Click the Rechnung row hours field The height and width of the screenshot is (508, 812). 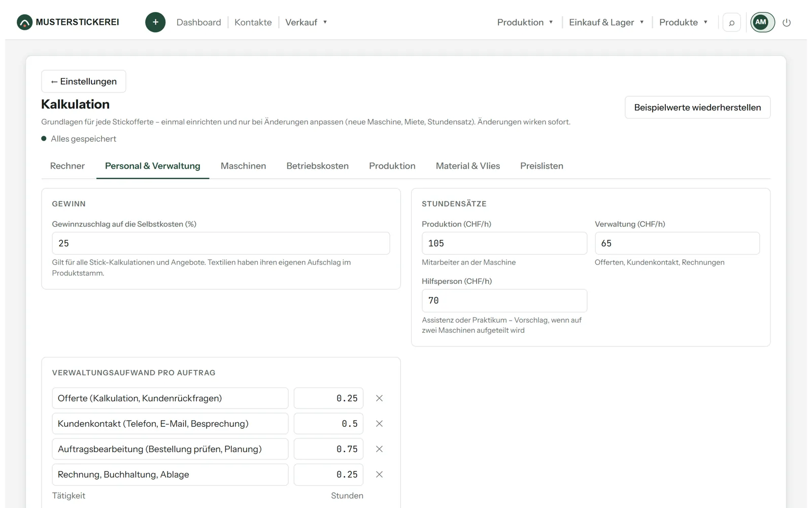pos(328,474)
